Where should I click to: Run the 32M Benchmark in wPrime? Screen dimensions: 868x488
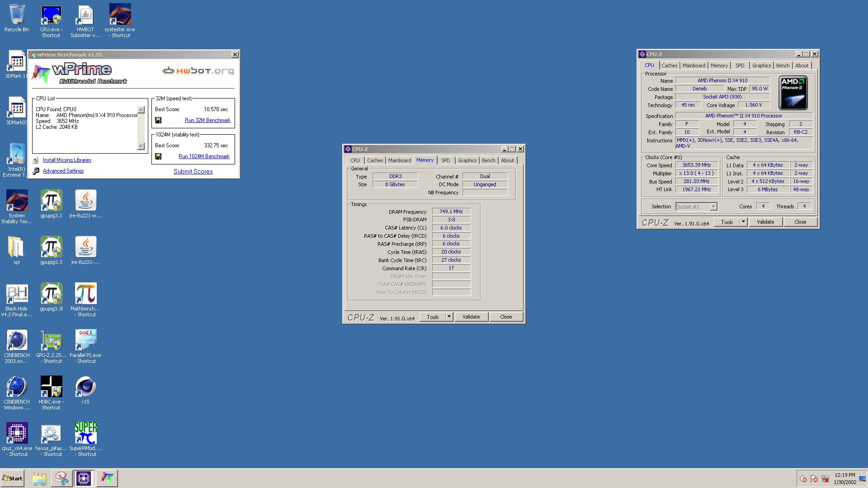click(x=208, y=120)
